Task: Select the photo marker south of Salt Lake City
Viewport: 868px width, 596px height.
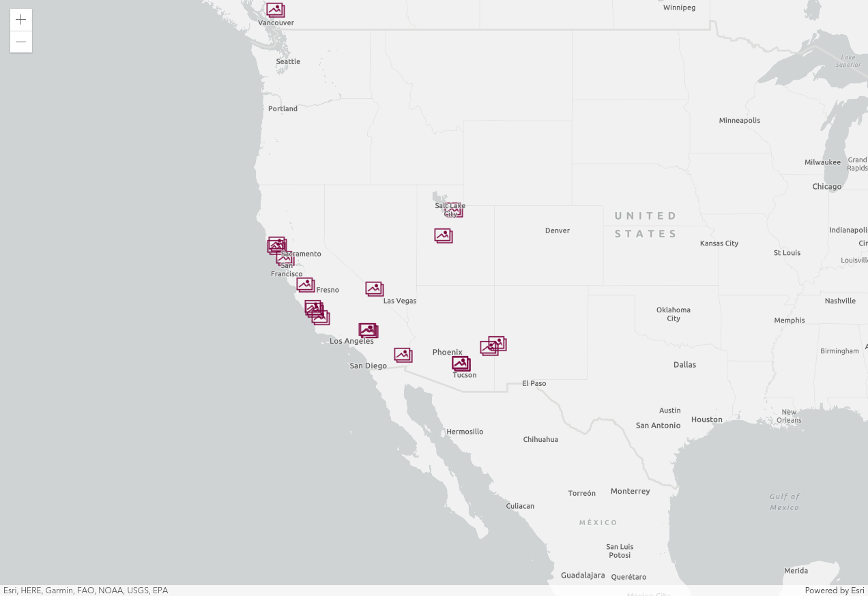Action: pos(444,235)
